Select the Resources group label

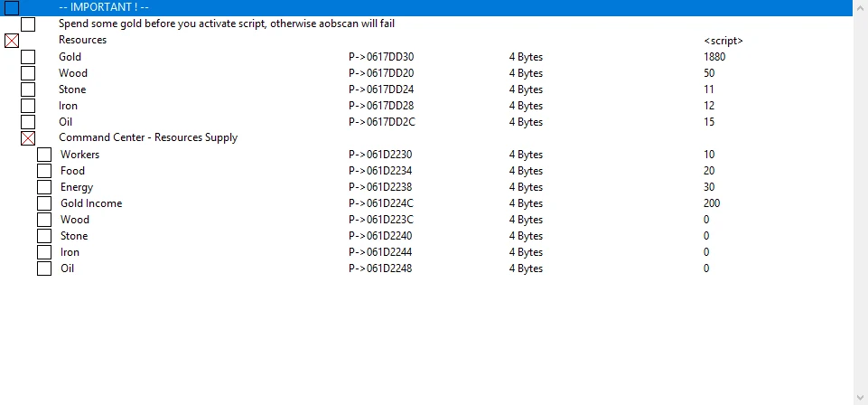(82, 40)
